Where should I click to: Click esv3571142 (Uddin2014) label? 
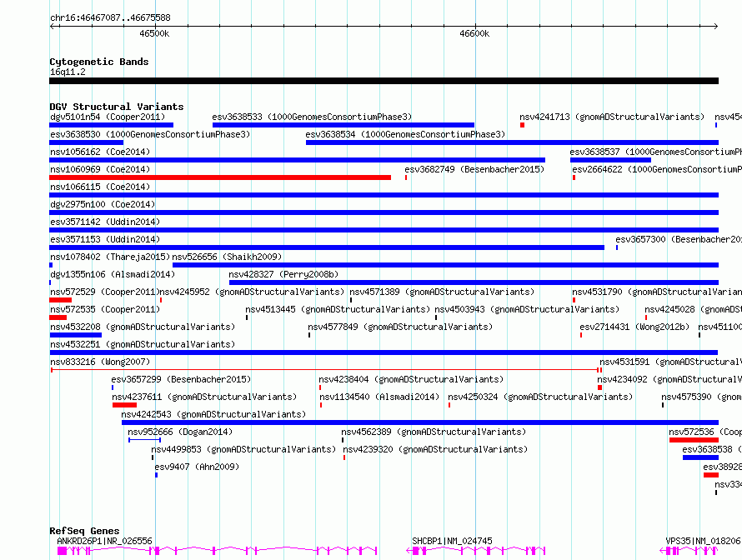[x=105, y=222]
